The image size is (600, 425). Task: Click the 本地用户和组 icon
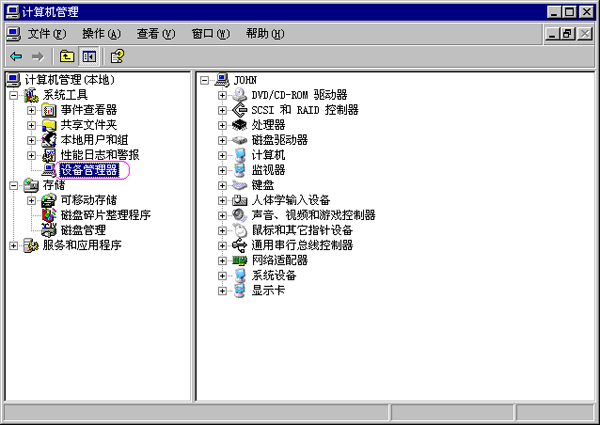coord(49,140)
